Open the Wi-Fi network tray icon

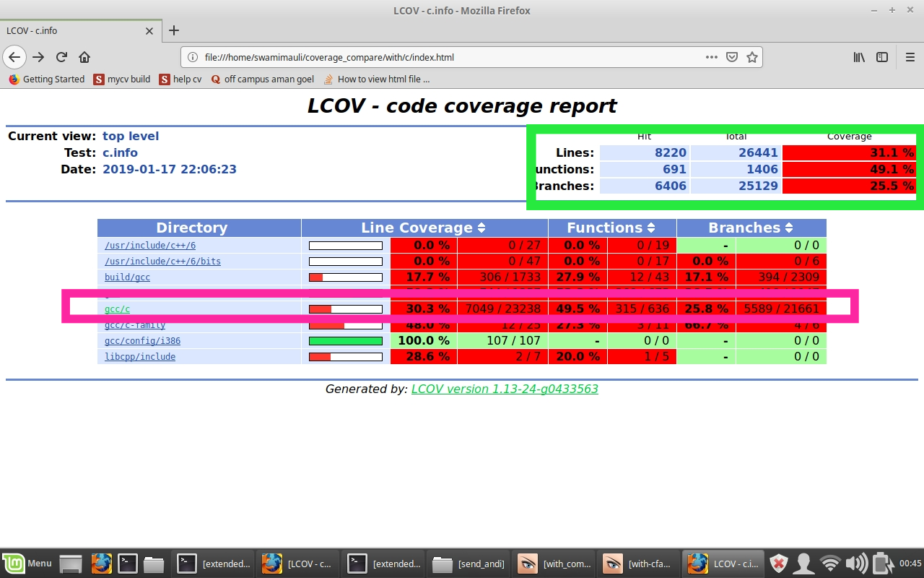pos(831,564)
